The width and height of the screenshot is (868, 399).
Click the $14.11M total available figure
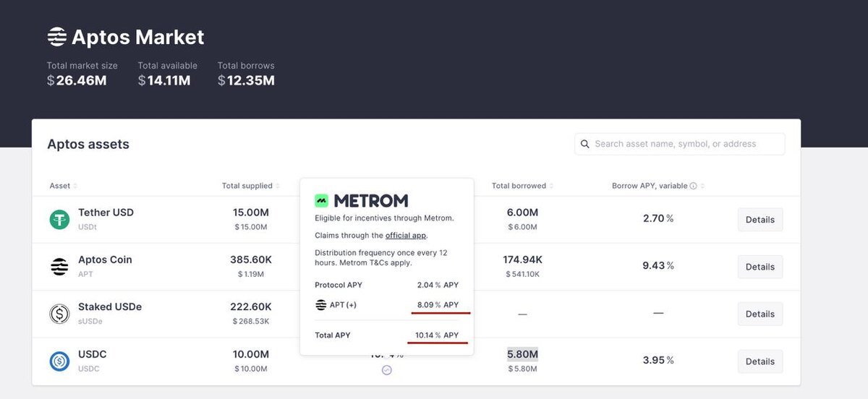164,80
